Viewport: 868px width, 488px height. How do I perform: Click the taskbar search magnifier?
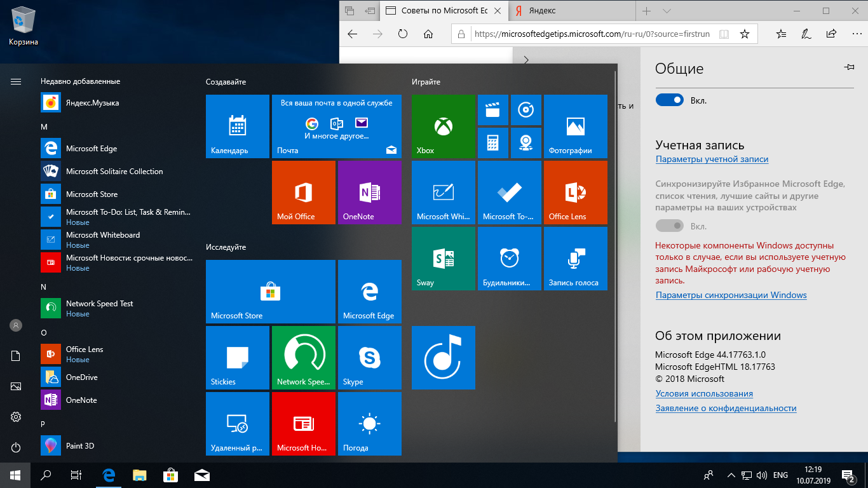point(46,475)
